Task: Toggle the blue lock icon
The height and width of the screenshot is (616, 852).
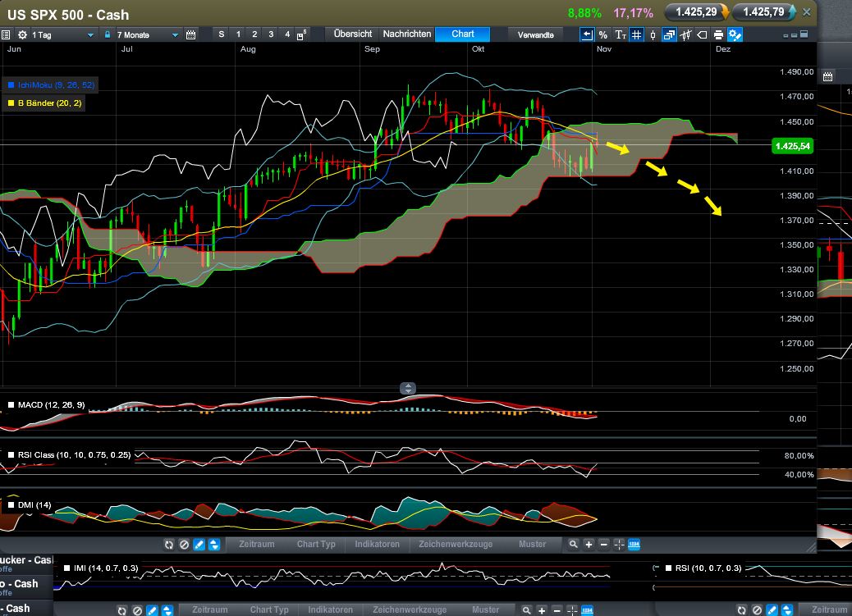Action: click(x=107, y=34)
